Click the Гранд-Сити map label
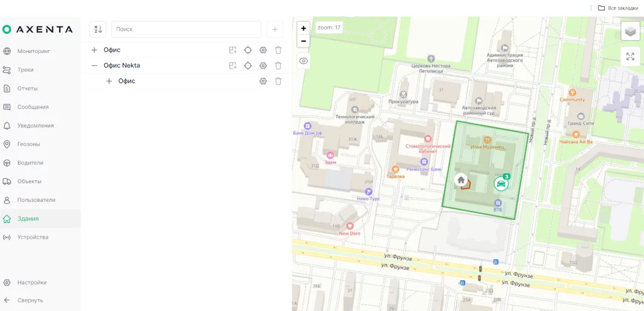The height and width of the screenshot is (311, 644). point(580,124)
